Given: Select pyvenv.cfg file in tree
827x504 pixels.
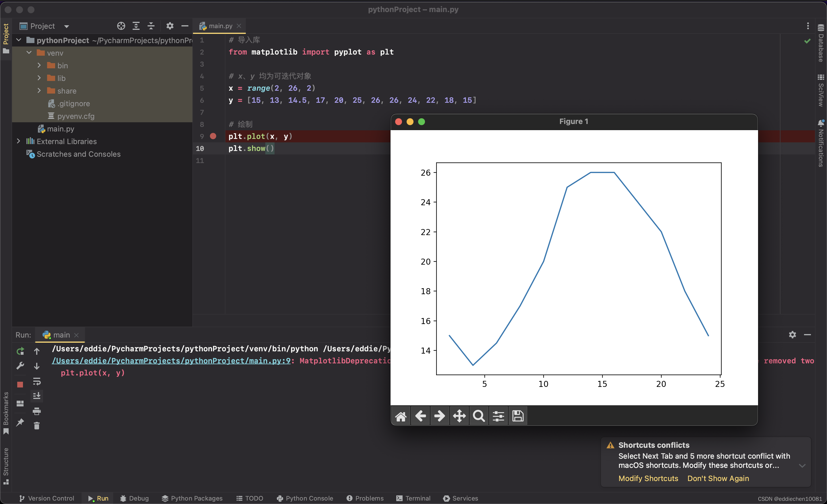Looking at the screenshot, I should [76, 116].
